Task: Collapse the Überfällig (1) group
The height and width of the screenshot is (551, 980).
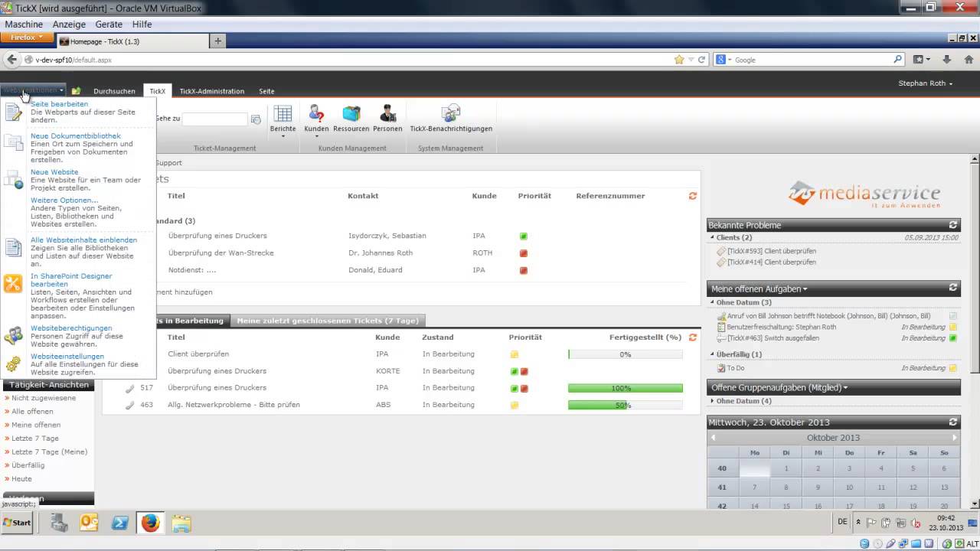Action: [737, 354]
